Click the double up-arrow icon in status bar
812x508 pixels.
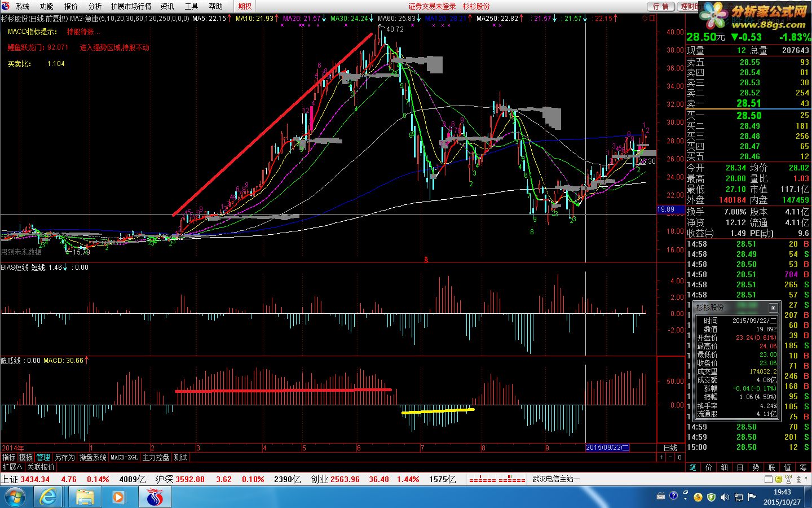click(797, 479)
